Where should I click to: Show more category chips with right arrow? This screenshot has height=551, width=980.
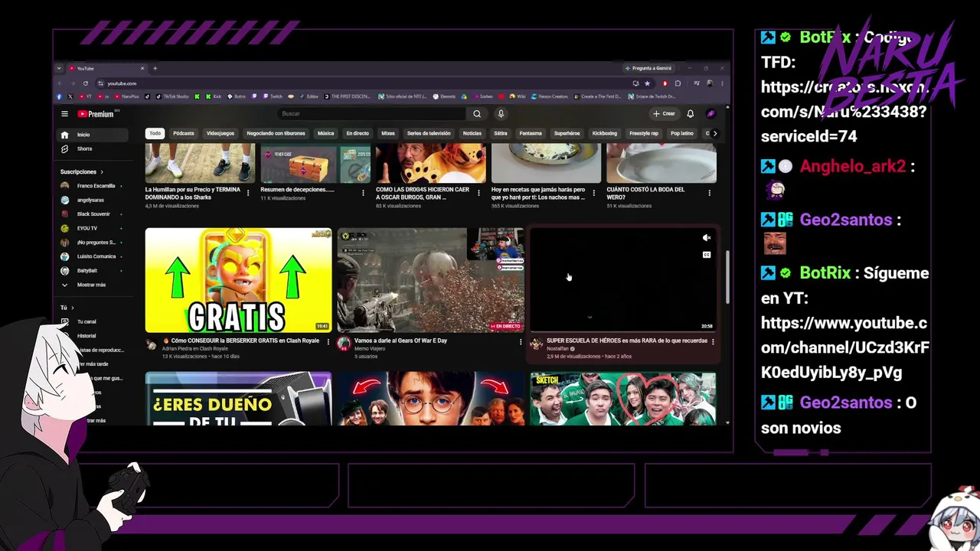pyautogui.click(x=715, y=133)
